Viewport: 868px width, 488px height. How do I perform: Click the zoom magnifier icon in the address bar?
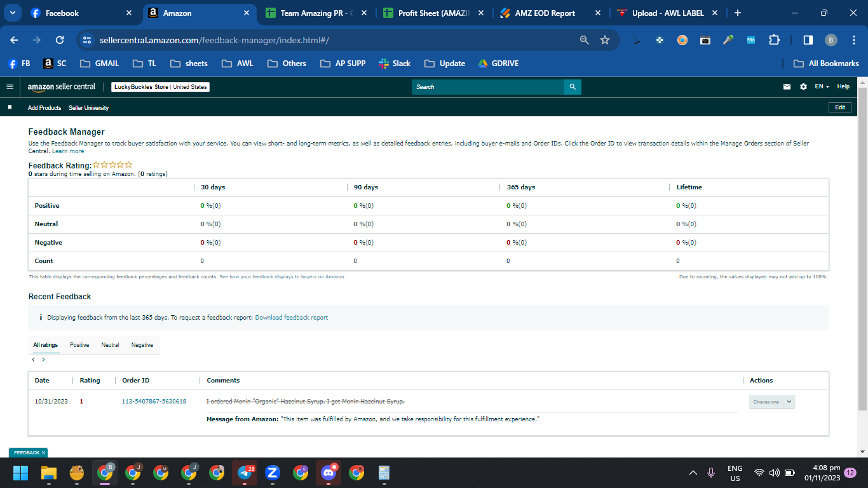click(585, 40)
